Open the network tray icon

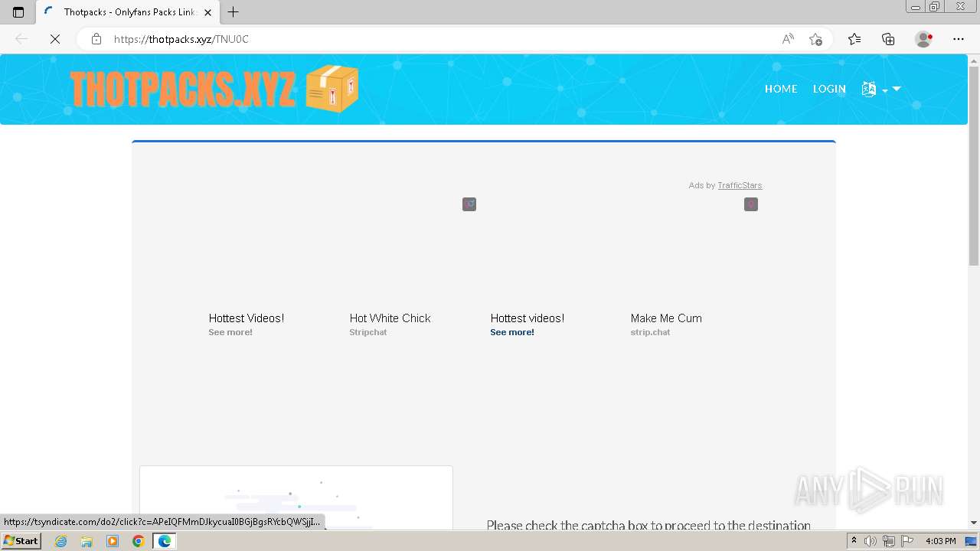(x=889, y=541)
